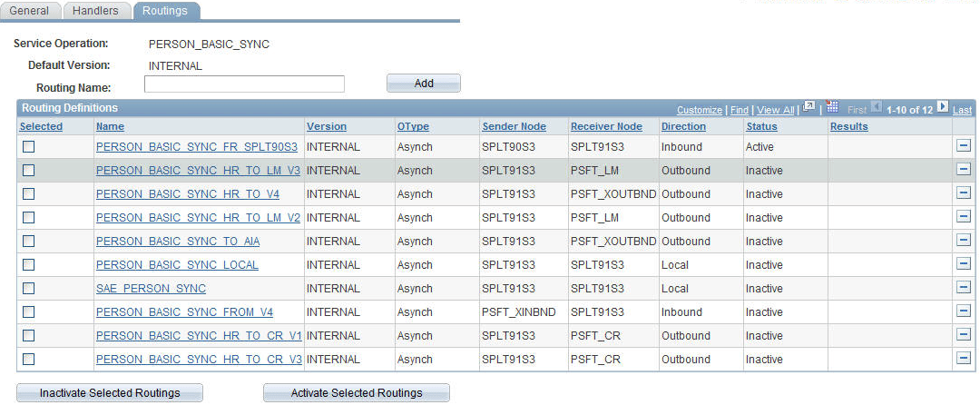Open the Customize grid link
Viewport: 980px width, 405px height.
[700, 110]
